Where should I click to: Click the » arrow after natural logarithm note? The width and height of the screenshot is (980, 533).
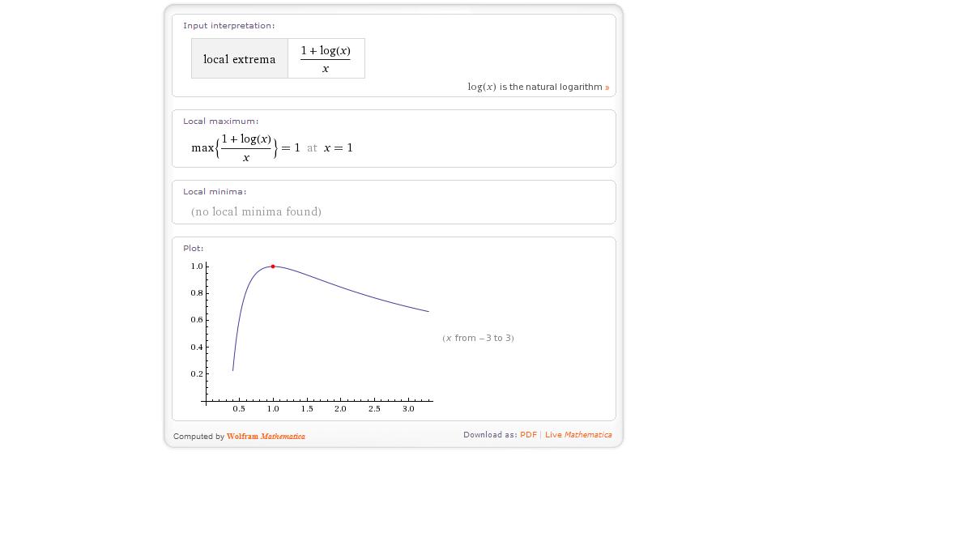pos(607,87)
